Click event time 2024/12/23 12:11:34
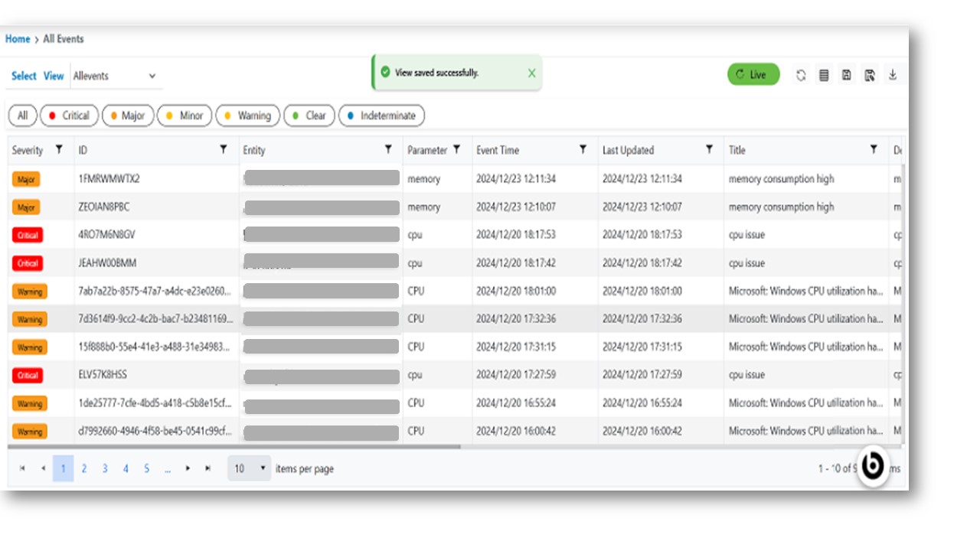This screenshot has height=551, width=980. point(516,179)
